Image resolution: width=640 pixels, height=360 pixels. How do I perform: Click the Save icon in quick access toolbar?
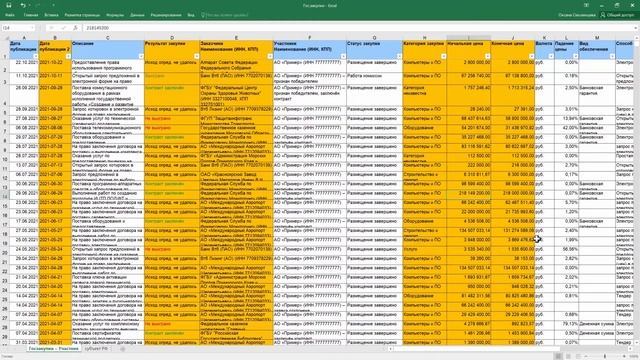[9, 5]
